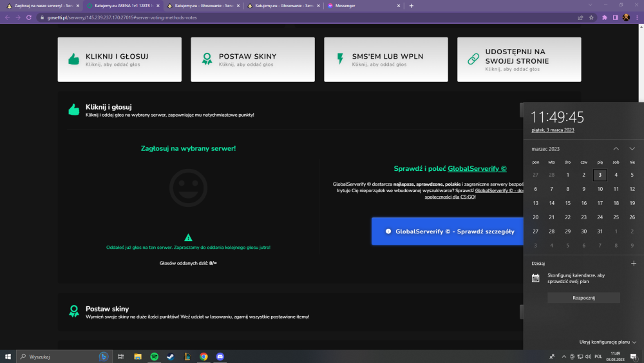Open the Chrome profile avatar

pos(626,17)
